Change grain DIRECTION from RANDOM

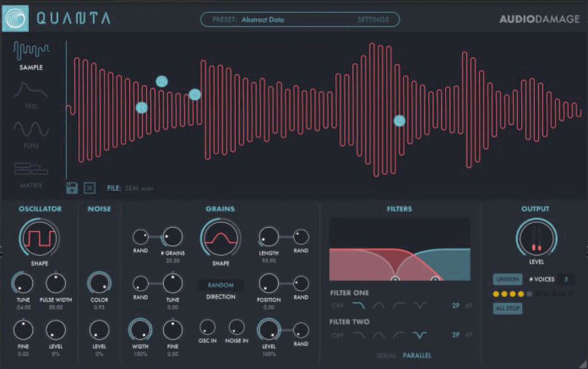pos(221,285)
